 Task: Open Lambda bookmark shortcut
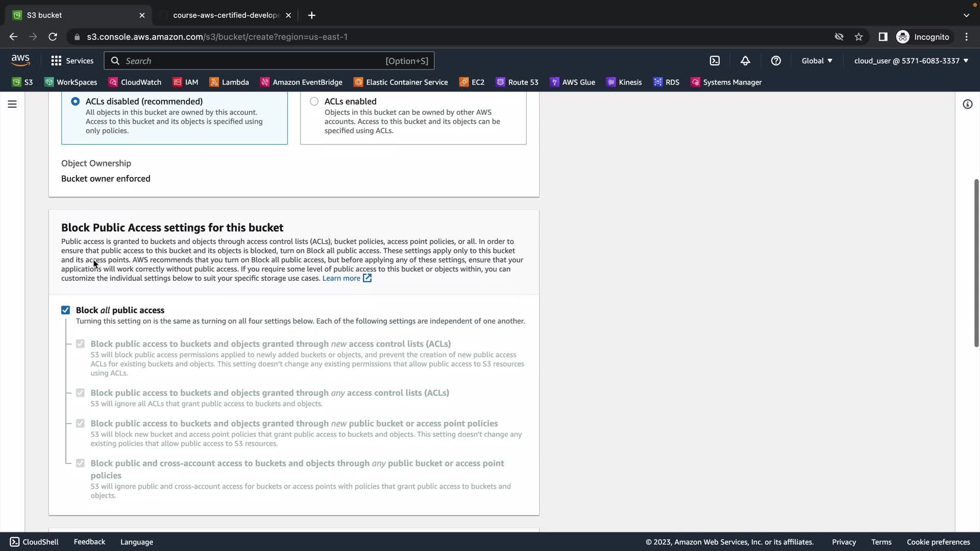point(229,82)
